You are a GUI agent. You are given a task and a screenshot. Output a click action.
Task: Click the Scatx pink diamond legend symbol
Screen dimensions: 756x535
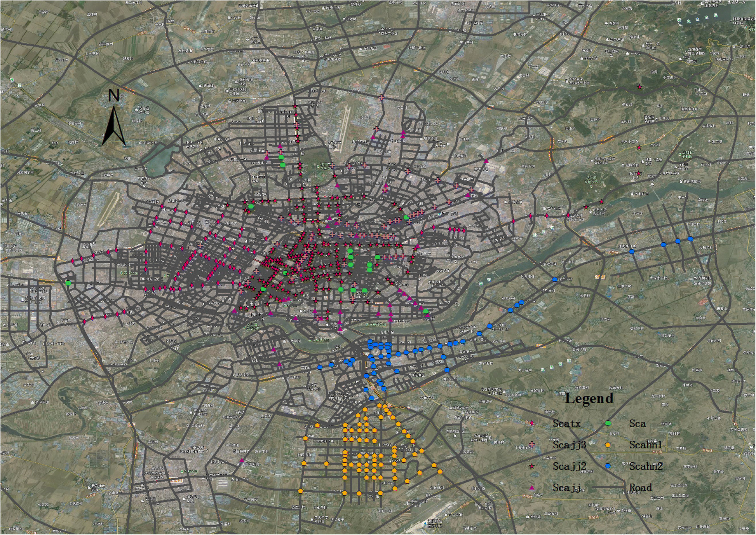coord(532,423)
